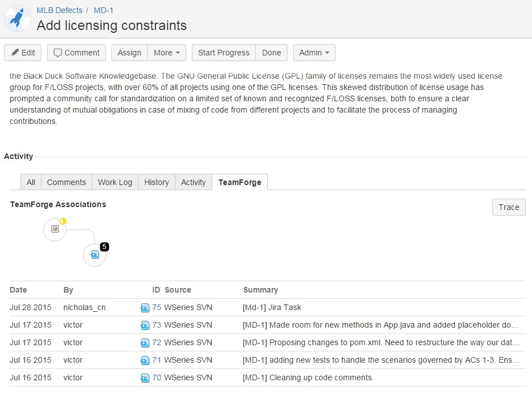This screenshot has height=395, width=532.
Task: Click commit icon beside ID 75
Action: tap(145, 308)
